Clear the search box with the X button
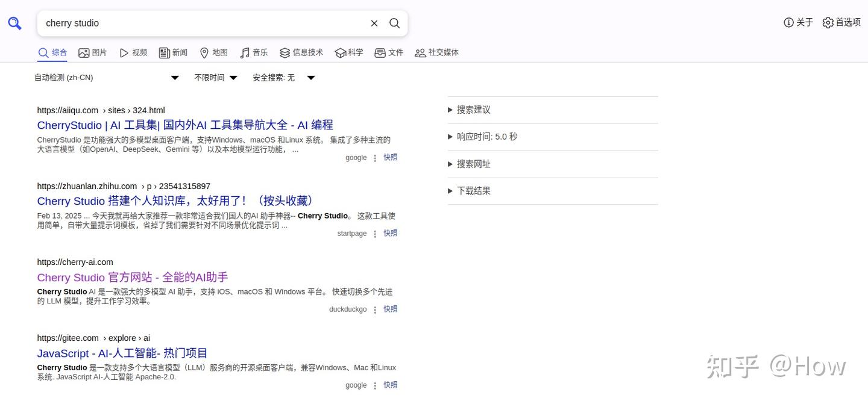868x401 pixels. (374, 23)
